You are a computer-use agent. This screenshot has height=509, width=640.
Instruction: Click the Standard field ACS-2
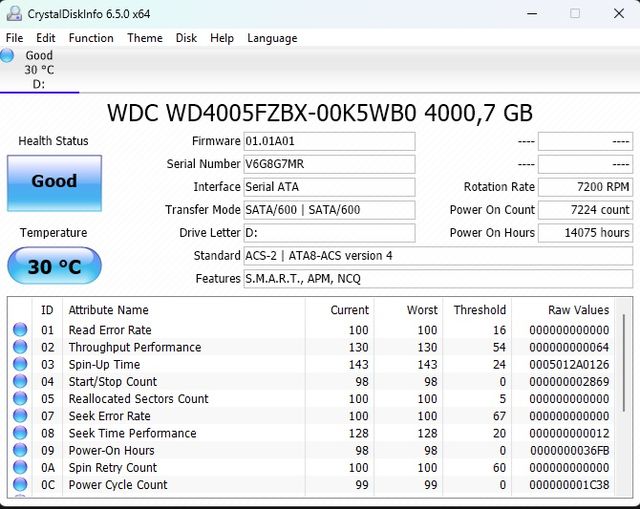pos(438,256)
